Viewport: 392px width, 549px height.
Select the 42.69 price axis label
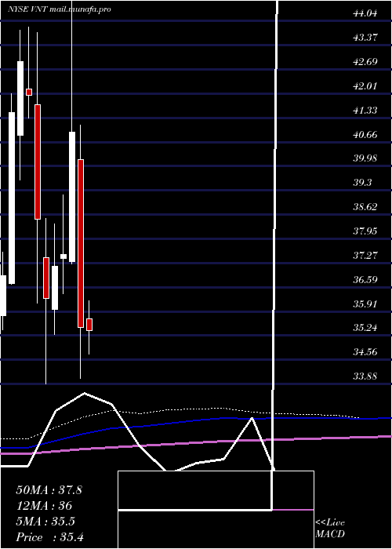click(365, 62)
